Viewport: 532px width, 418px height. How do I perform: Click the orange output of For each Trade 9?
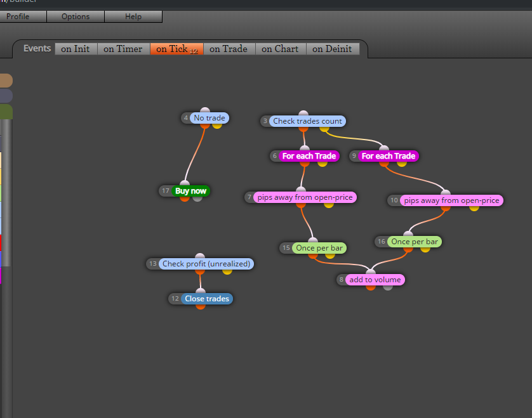click(x=384, y=164)
